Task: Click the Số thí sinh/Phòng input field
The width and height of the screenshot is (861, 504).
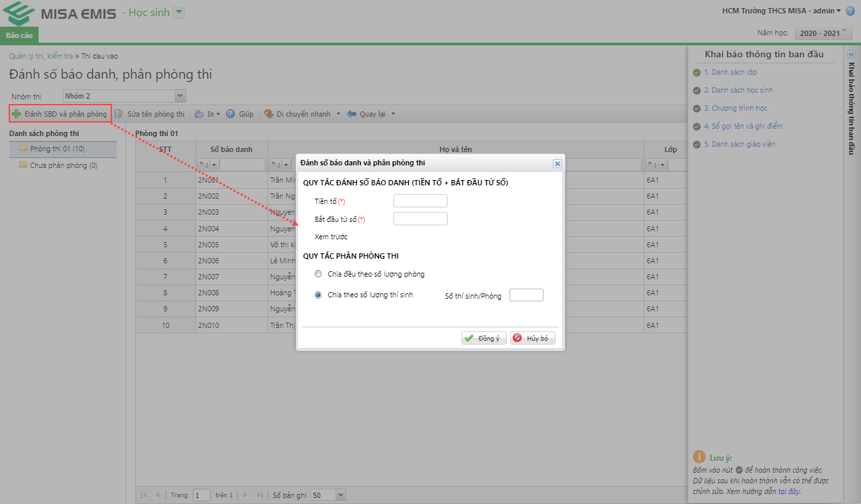Action: (x=526, y=295)
